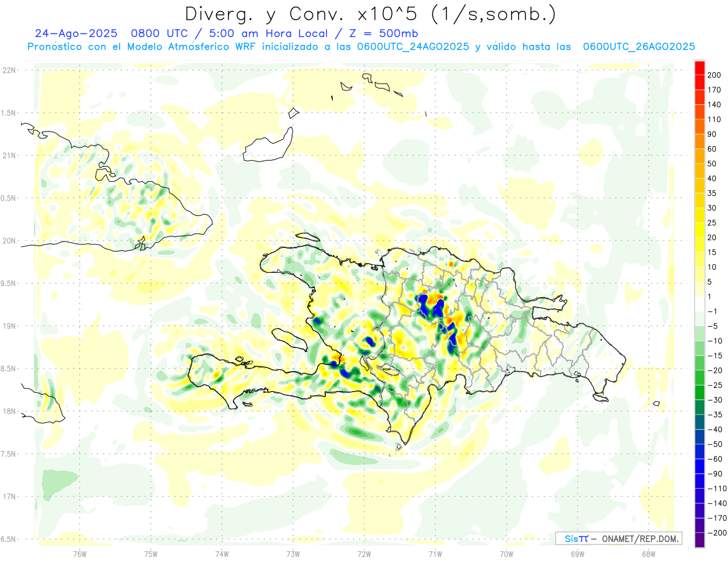Click the '18N' latitude label
728x562 pixels.
pos(9,411)
